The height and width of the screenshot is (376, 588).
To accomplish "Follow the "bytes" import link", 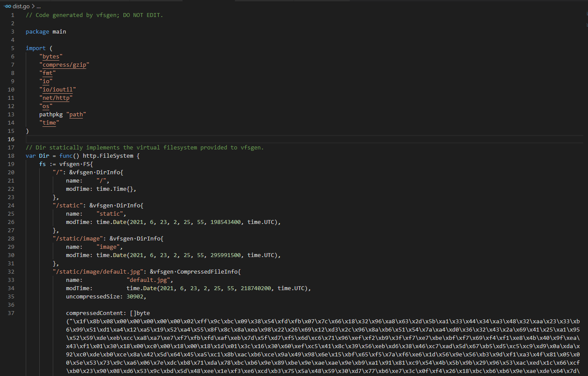I will pyautogui.click(x=51, y=57).
